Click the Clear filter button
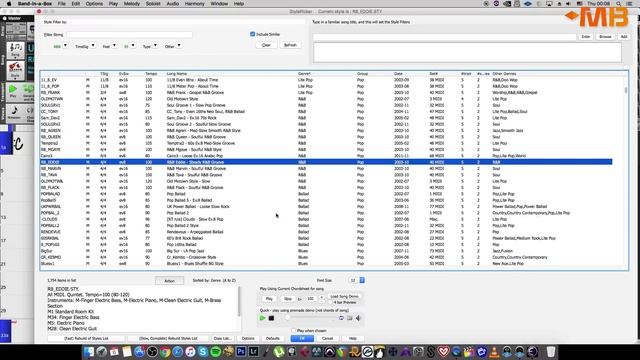640x360 pixels. tap(266, 45)
